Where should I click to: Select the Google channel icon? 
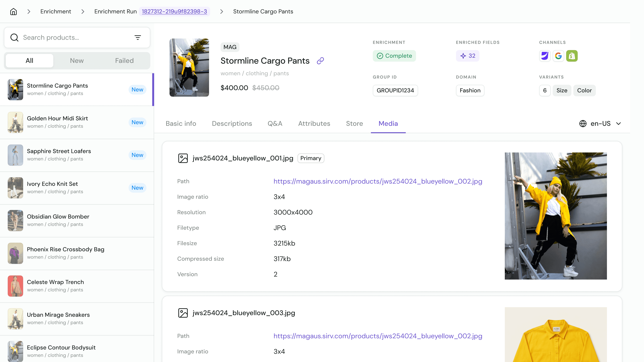click(x=558, y=56)
